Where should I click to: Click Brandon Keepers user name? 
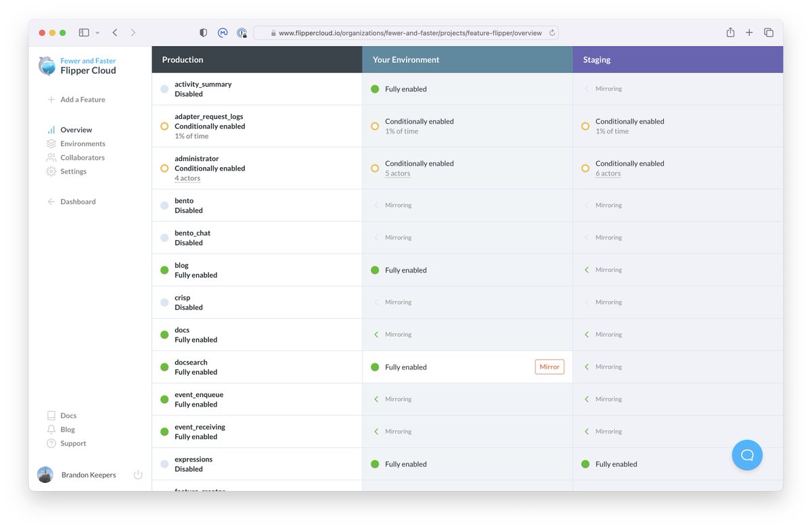(89, 475)
